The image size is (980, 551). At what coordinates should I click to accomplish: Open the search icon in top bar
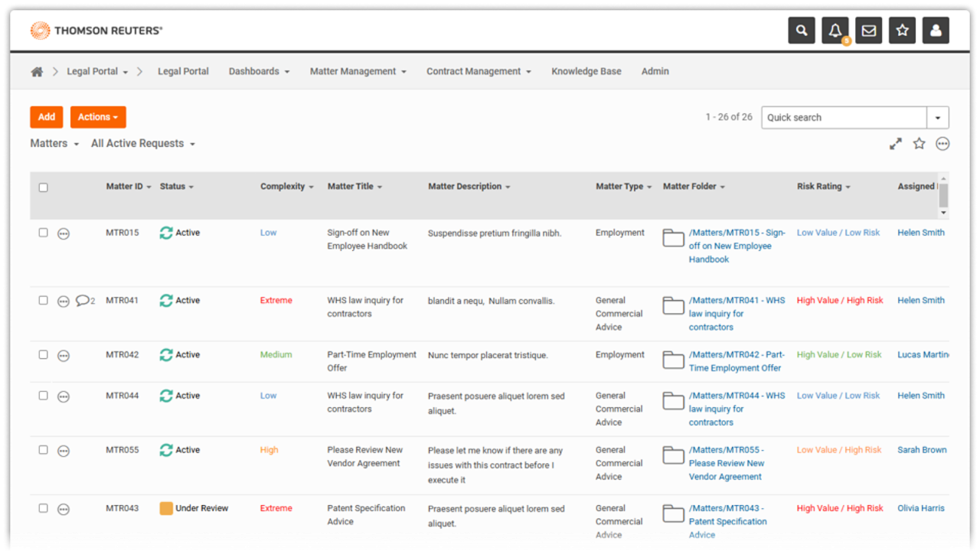click(802, 31)
